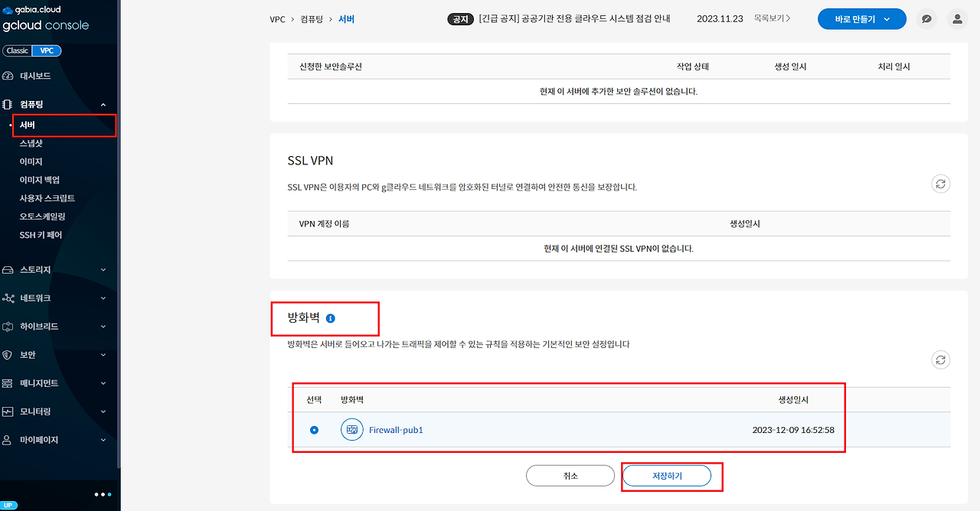980x511 pixels.
Task: Open the 서버 menu item
Action: click(x=28, y=125)
